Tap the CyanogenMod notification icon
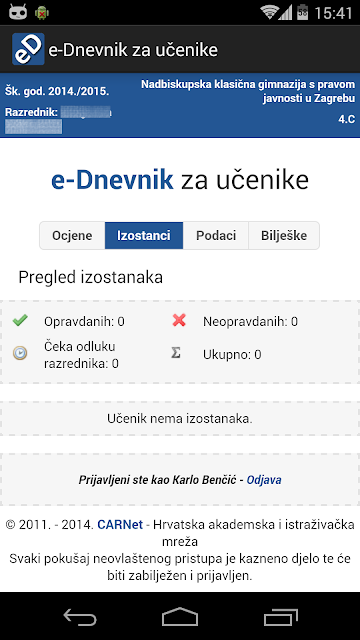The width and height of the screenshot is (360, 640). coord(18,12)
